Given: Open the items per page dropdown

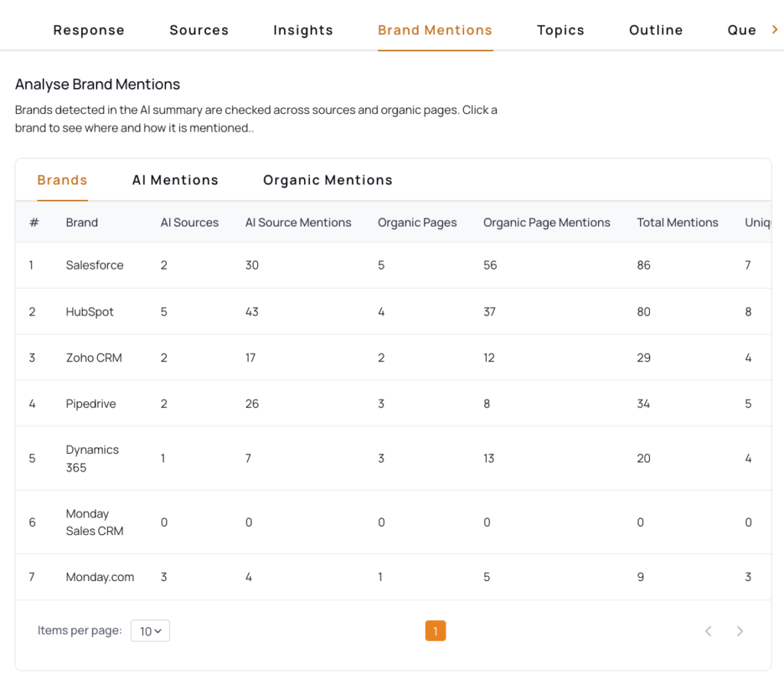Looking at the screenshot, I should point(150,631).
